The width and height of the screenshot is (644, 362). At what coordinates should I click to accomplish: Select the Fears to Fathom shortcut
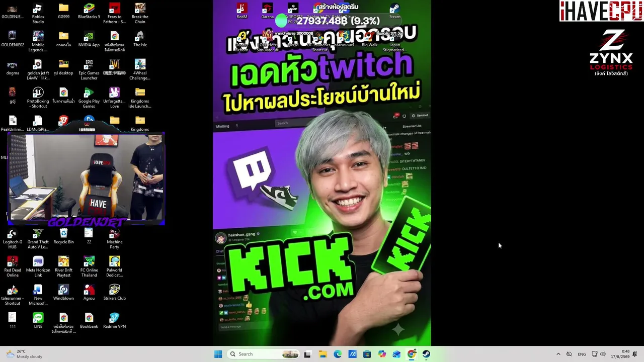click(114, 14)
